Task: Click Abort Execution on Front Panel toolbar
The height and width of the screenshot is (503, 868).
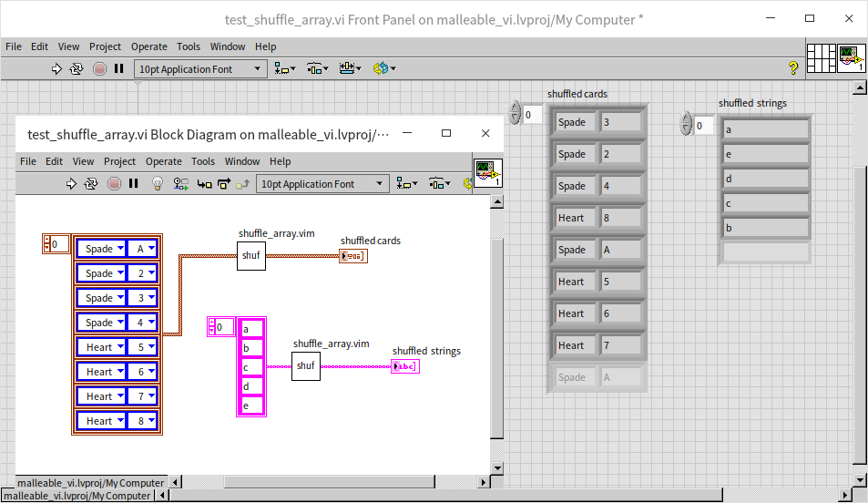Action: 99,69
